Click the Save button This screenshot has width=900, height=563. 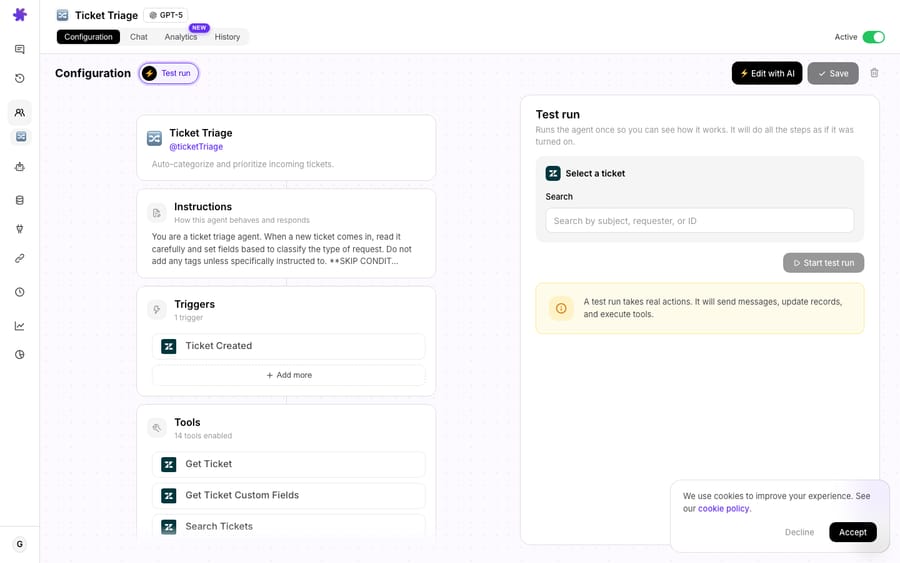(x=833, y=73)
